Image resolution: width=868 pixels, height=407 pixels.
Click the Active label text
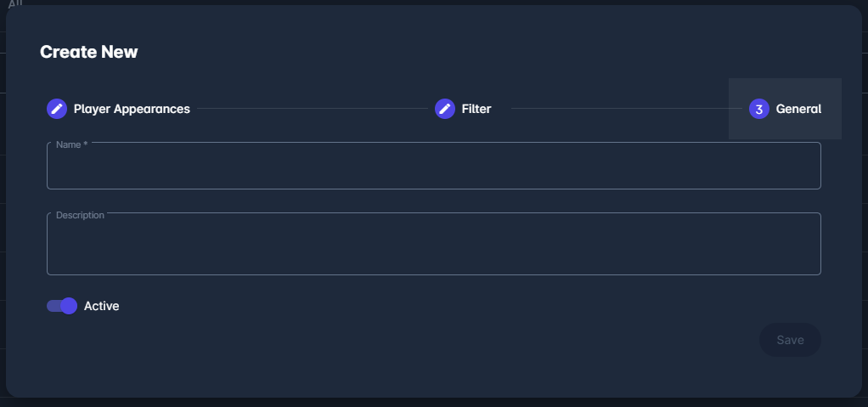101,306
